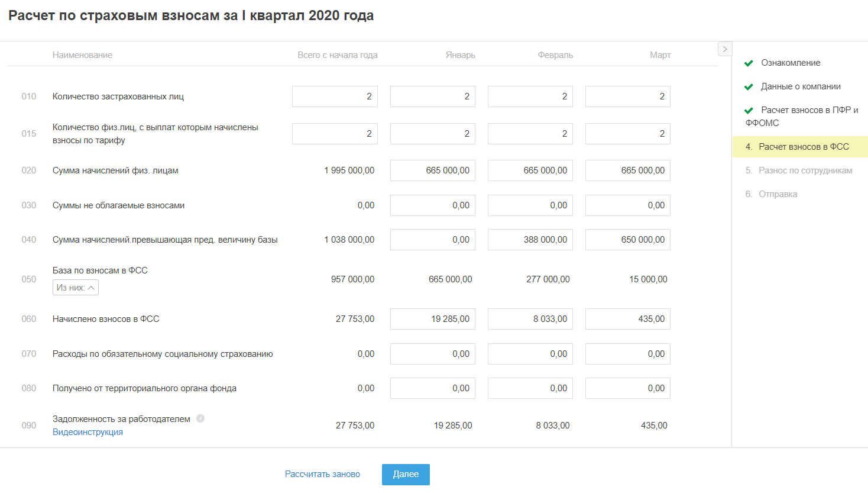Edit March excess base amount 650 000,00
This screenshot has width=868, height=493.
tap(628, 240)
